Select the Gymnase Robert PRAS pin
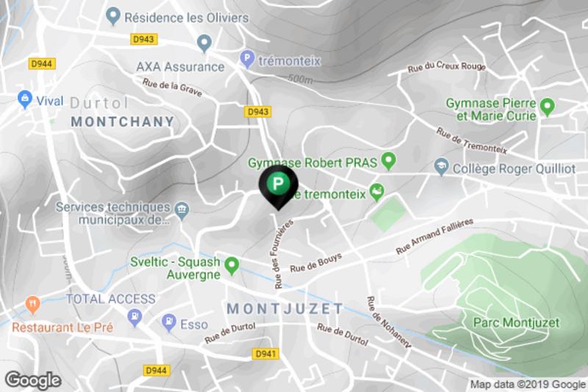588x392 pixels. tap(389, 162)
